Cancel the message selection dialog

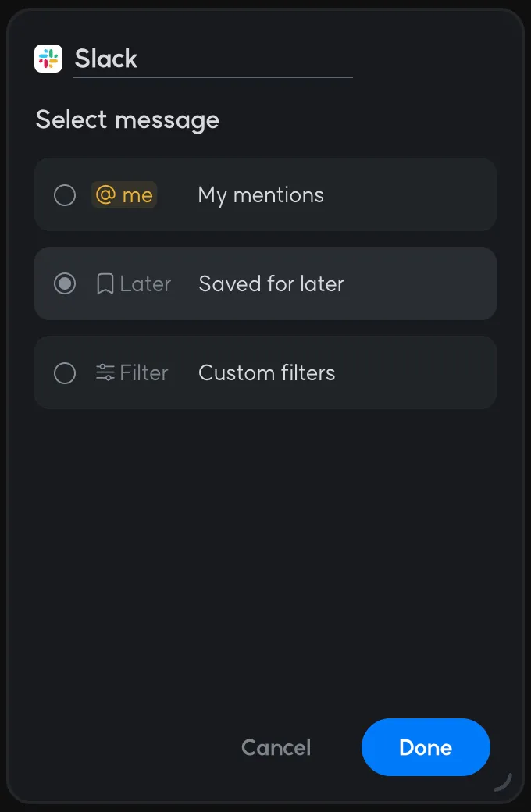[276, 747]
